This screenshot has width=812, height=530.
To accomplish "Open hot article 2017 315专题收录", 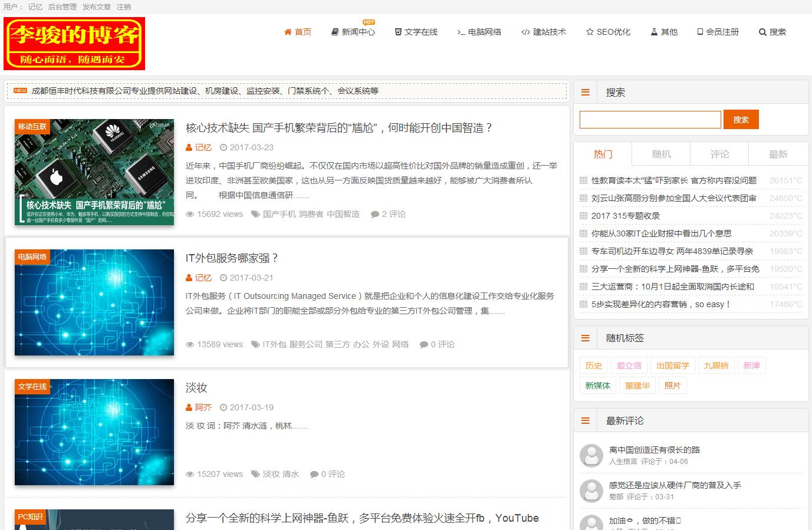I will point(626,216).
